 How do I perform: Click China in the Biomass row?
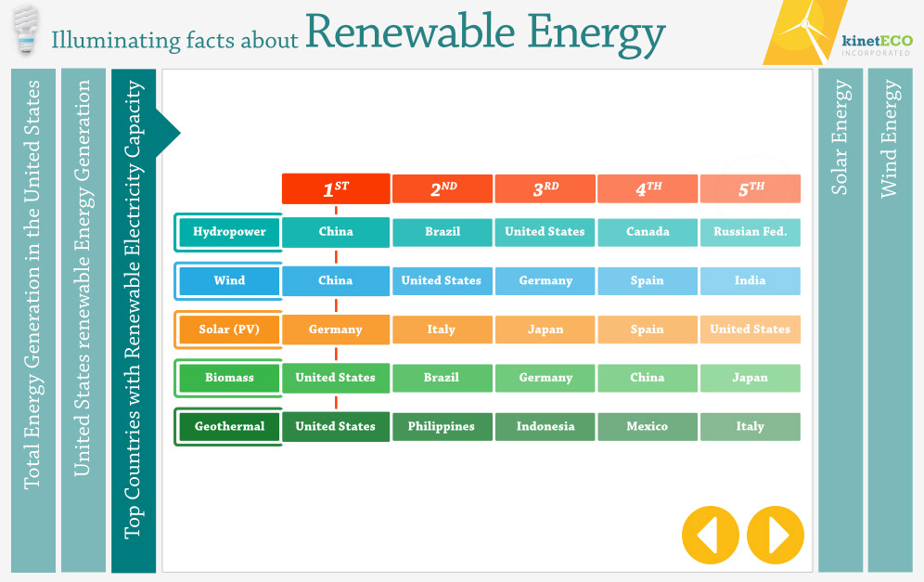click(648, 378)
